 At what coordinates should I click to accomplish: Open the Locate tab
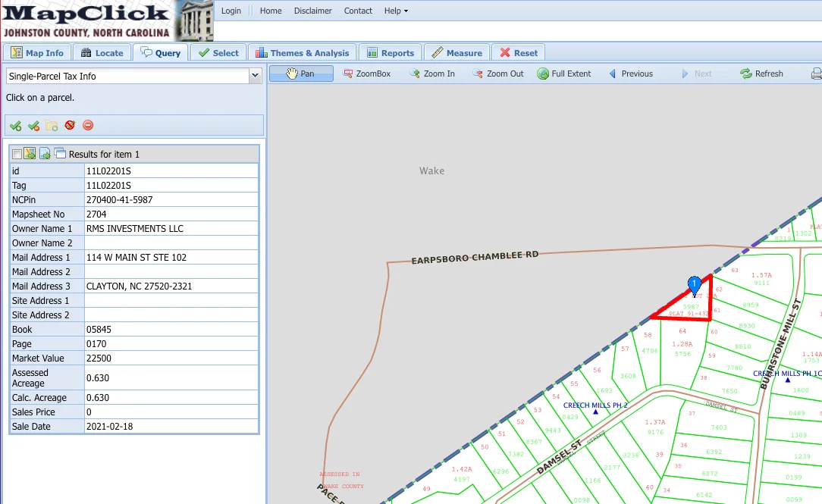[x=102, y=53]
